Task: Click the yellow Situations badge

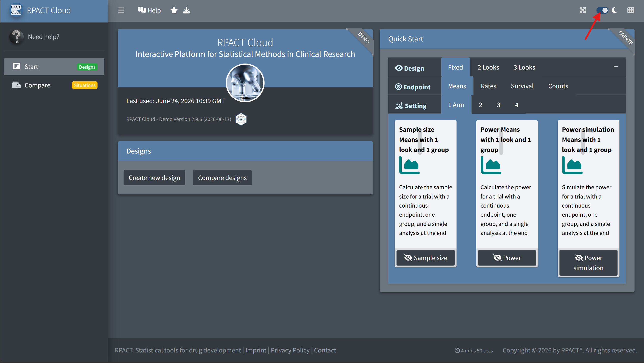Action: click(85, 85)
